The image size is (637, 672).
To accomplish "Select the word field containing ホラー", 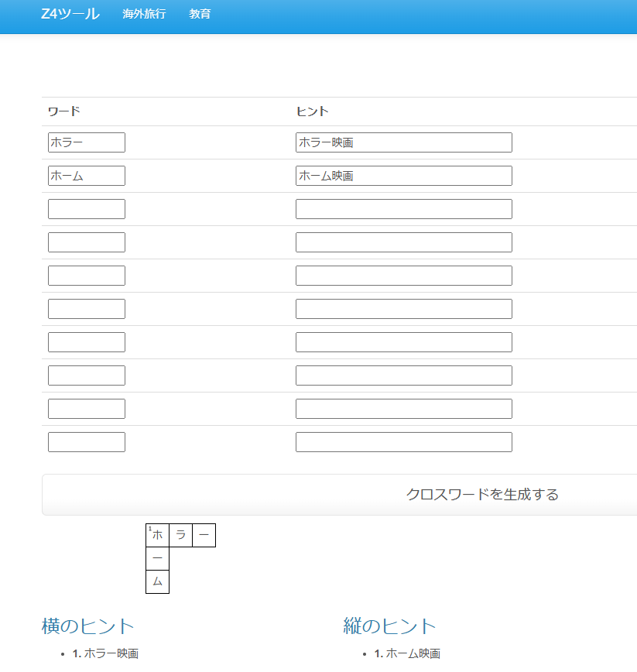I will click(86, 142).
